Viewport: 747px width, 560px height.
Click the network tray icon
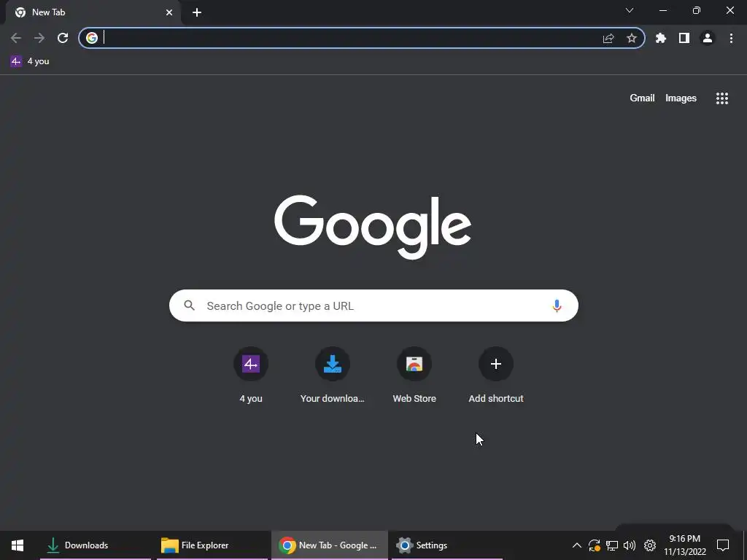(x=612, y=545)
